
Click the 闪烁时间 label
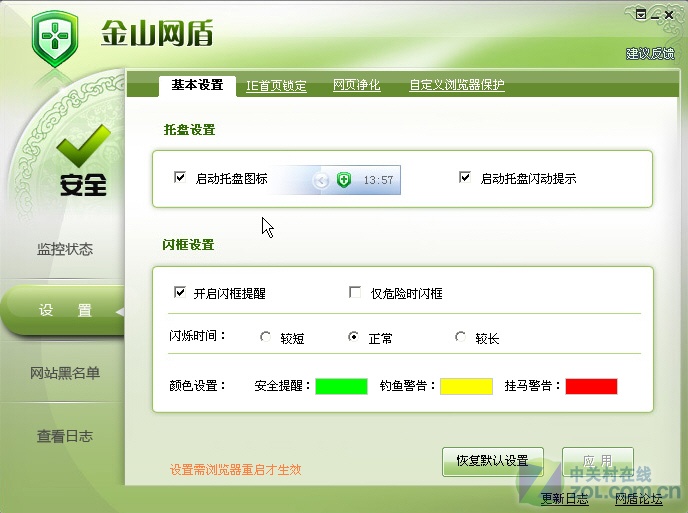[197, 336]
